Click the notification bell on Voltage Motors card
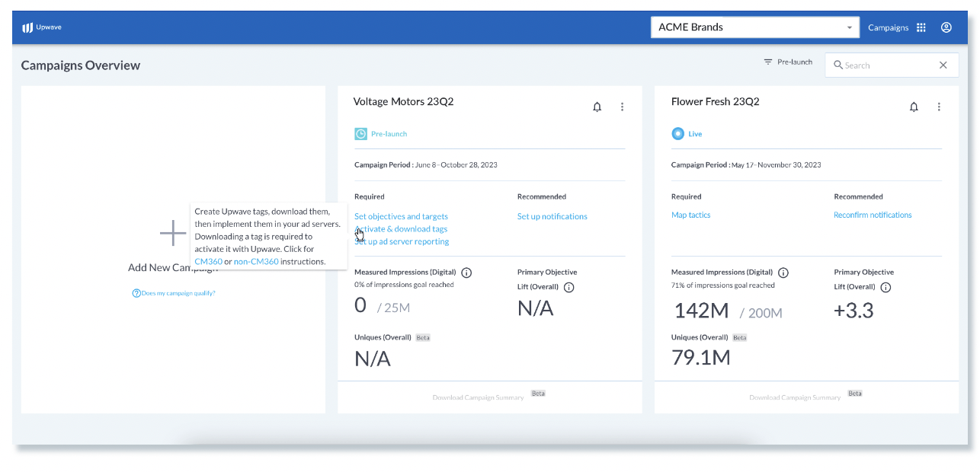Image resolution: width=980 pixels, height=472 pixels. coord(597,107)
